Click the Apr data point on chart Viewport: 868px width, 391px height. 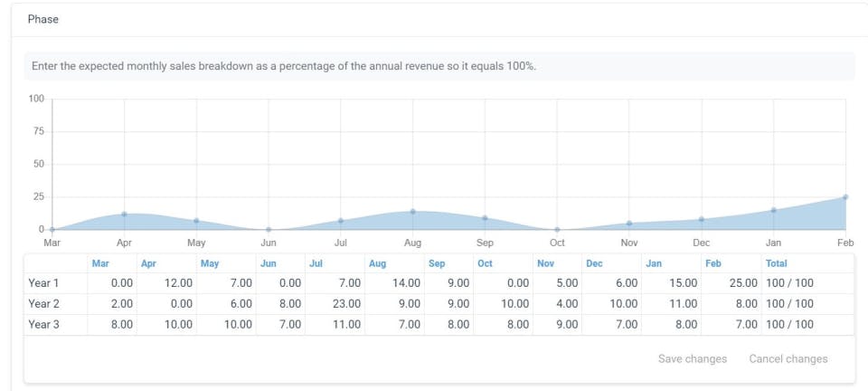click(x=124, y=214)
